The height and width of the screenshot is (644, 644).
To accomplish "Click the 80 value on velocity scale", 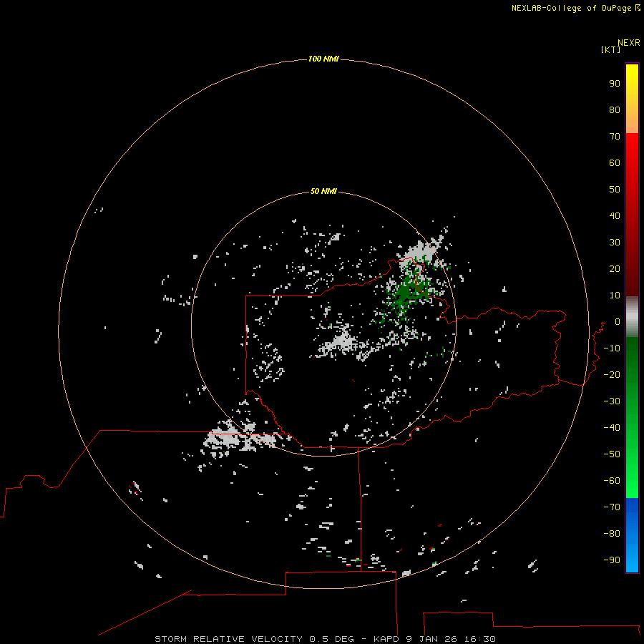I will coord(615,109).
